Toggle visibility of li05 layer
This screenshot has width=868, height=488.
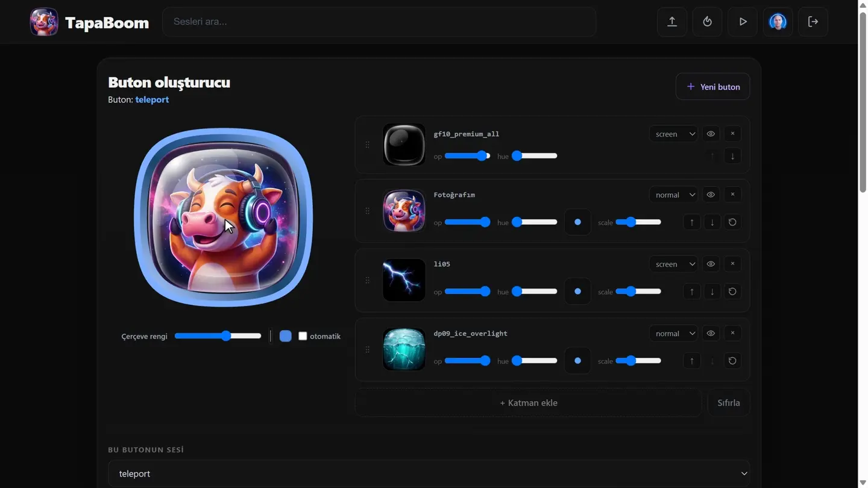[x=711, y=264]
